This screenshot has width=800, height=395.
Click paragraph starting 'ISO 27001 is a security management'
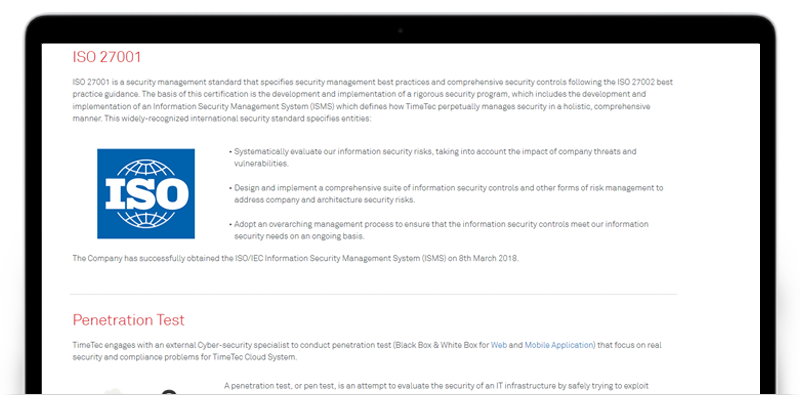coord(373,101)
